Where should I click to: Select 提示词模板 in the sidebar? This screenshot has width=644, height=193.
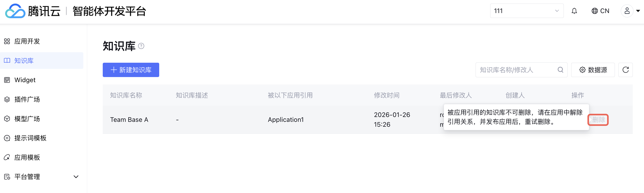(x=30, y=138)
